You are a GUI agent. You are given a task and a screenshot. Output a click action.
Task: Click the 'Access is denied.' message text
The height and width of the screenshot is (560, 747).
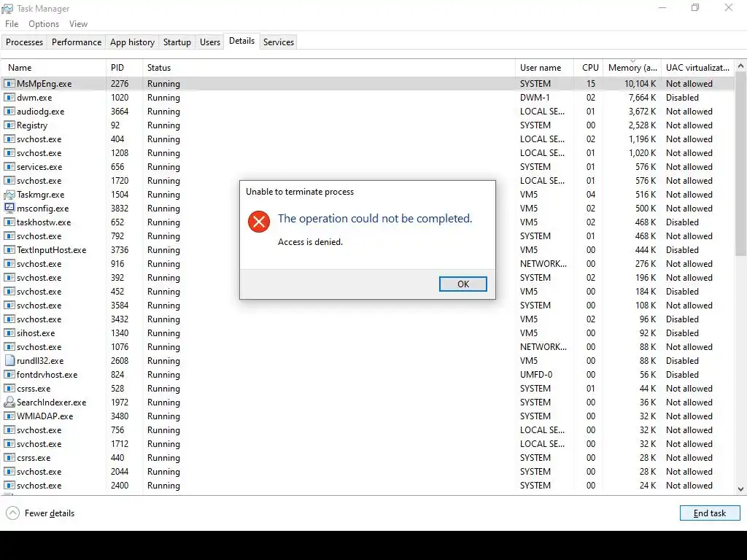[310, 242]
